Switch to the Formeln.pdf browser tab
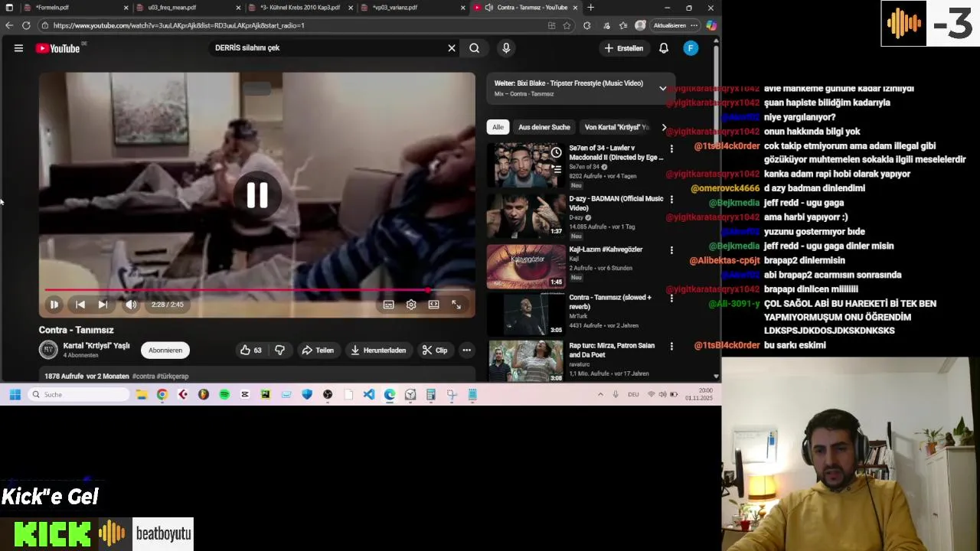Image resolution: width=980 pixels, height=551 pixels. coord(76,8)
